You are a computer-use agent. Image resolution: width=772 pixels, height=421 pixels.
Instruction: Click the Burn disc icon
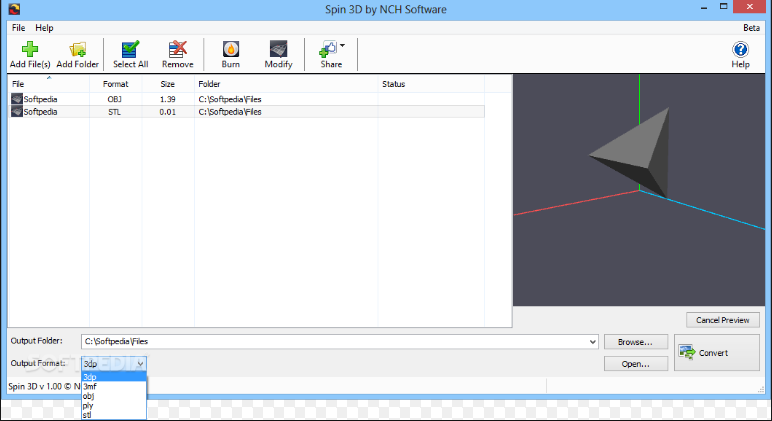(x=230, y=49)
